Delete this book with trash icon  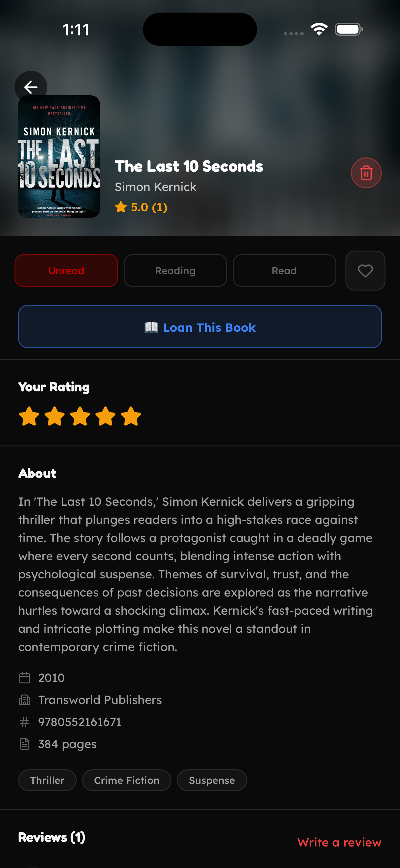pos(366,173)
